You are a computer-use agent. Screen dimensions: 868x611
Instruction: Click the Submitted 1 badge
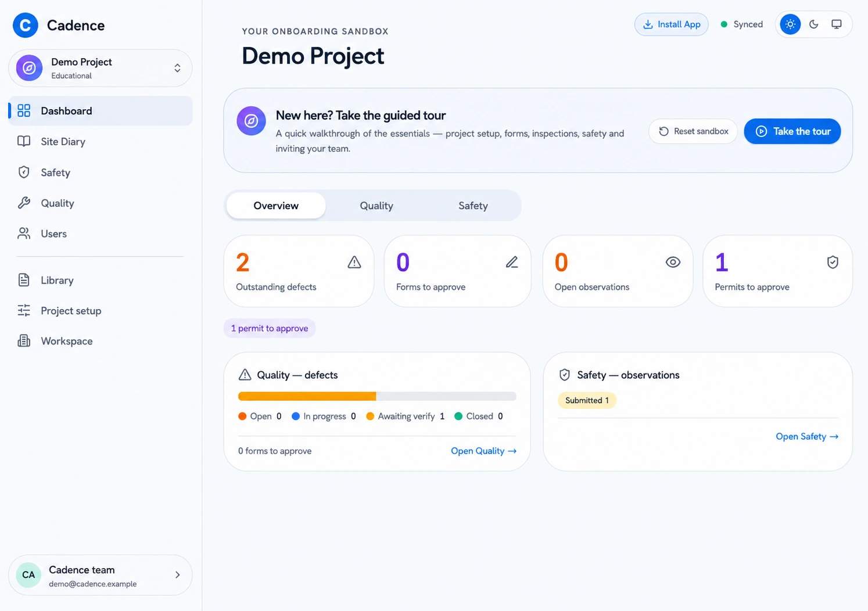point(587,400)
